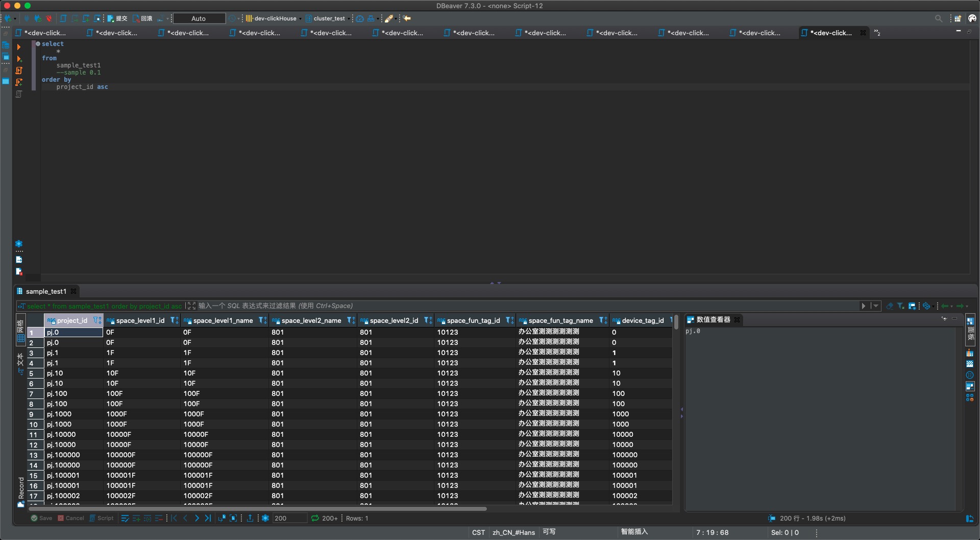Screen dimensions: 980x540
Task: Select cell pj.100 in row 7
Action: point(73,393)
